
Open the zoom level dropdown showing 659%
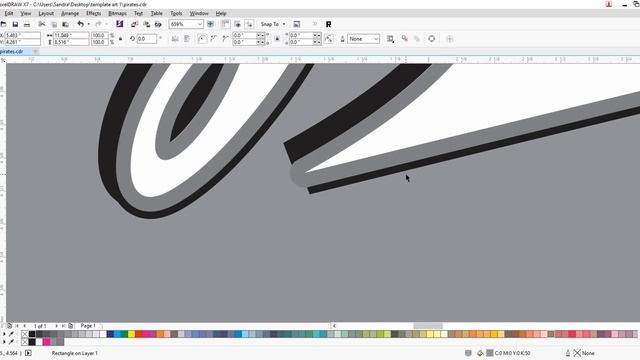pos(199,24)
